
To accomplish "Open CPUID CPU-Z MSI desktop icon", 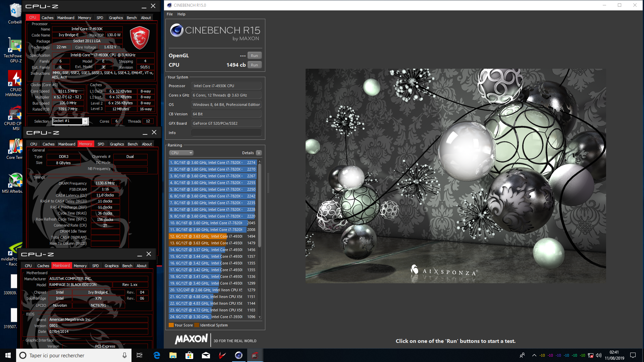I will pos(14,118).
